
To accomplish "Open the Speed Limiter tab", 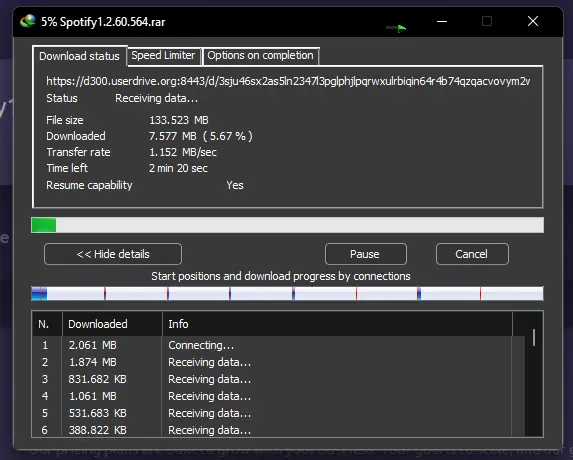I will (x=163, y=55).
